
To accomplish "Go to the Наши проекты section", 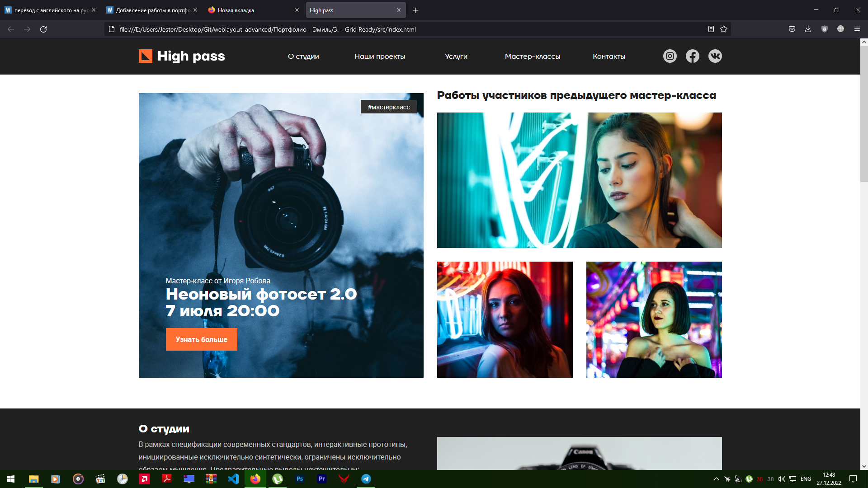I will point(379,56).
